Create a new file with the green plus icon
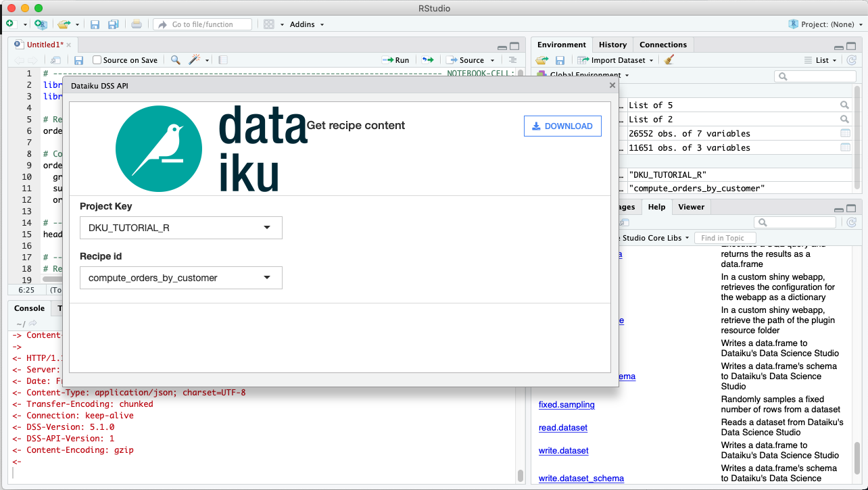868x490 pixels. coord(10,24)
